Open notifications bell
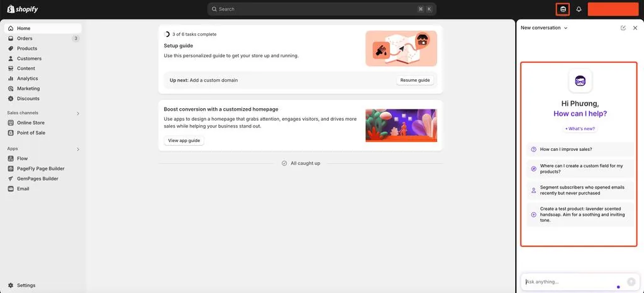This screenshot has height=293, width=644. 579,9
